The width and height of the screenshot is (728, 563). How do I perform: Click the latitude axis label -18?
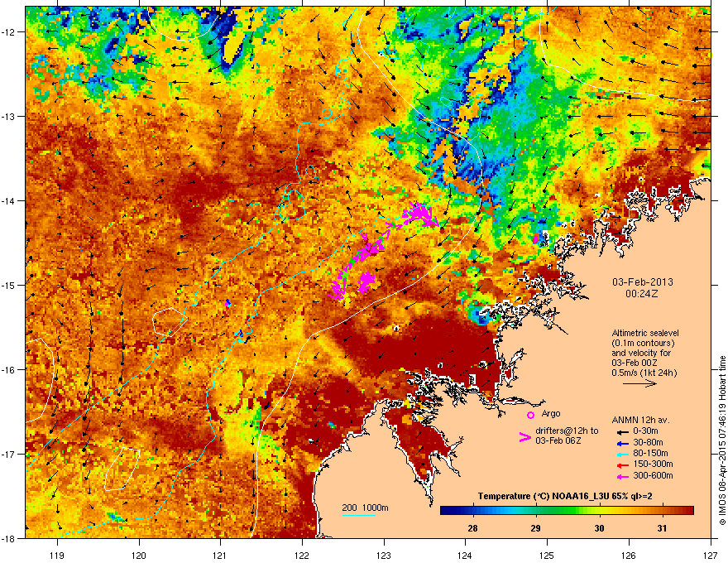pos(9,538)
